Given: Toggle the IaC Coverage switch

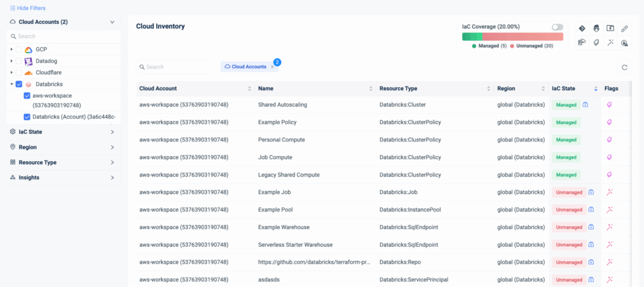Looking at the screenshot, I should coord(557,27).
